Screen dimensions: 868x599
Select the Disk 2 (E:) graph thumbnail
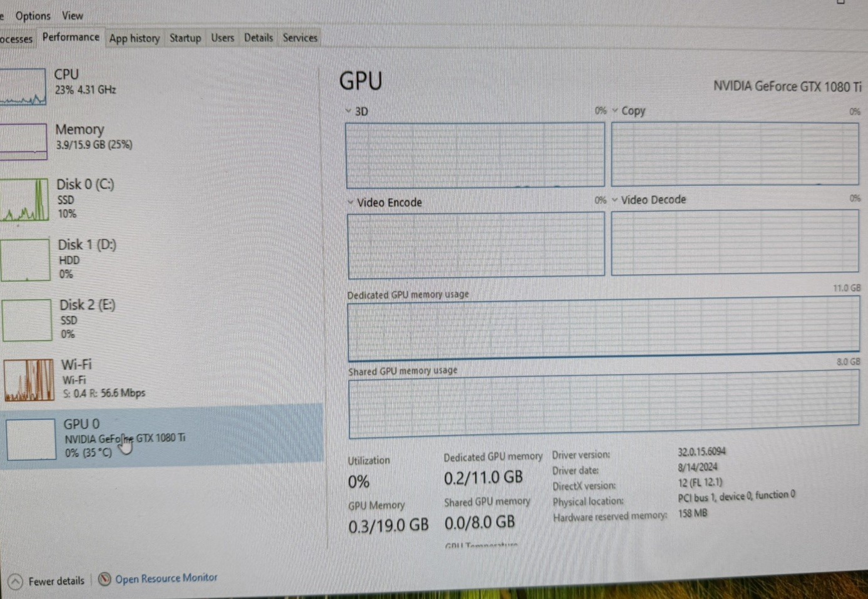click(x=27, y=320)
